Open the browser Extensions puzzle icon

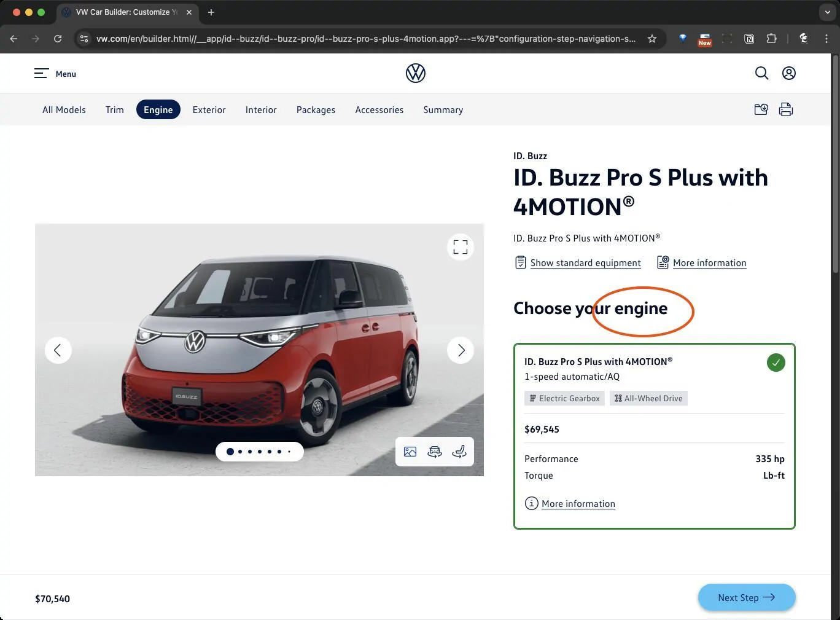[x=772, y=39]
